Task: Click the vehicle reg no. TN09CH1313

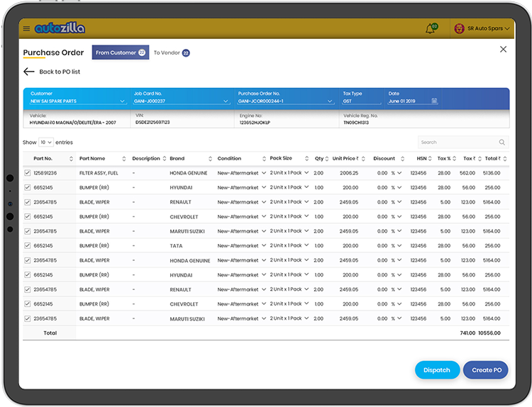Action: 356,123
